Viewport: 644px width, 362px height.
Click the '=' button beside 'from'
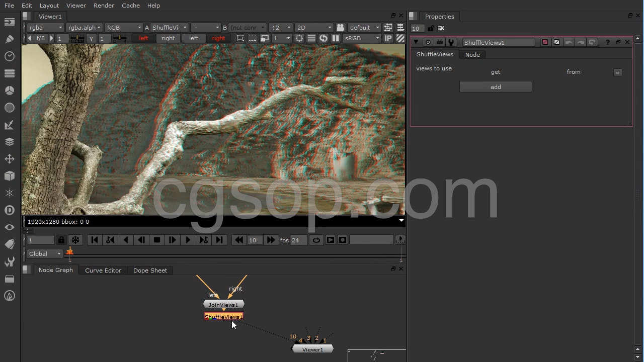[617, 72]
